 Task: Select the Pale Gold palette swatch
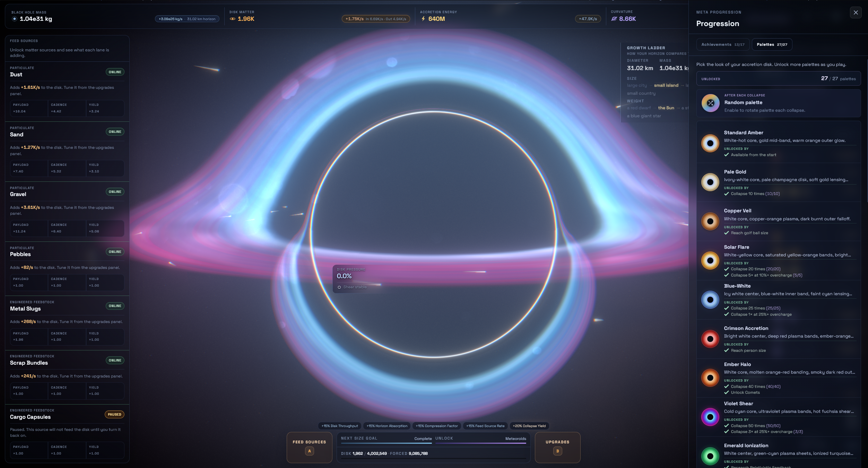pos(710,182)
